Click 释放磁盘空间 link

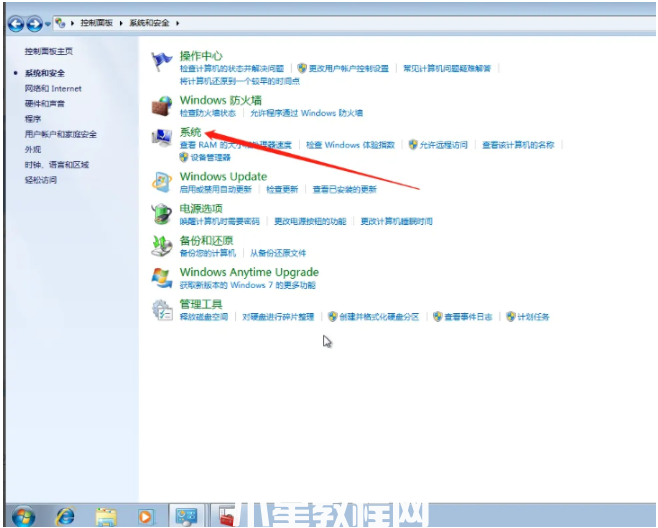tap(204, 317)
